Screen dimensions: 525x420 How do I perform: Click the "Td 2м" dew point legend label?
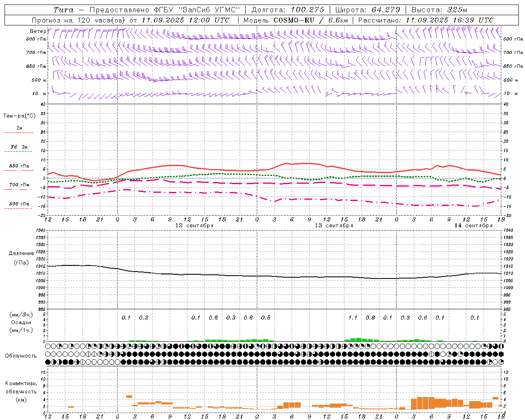pos(19,147)
